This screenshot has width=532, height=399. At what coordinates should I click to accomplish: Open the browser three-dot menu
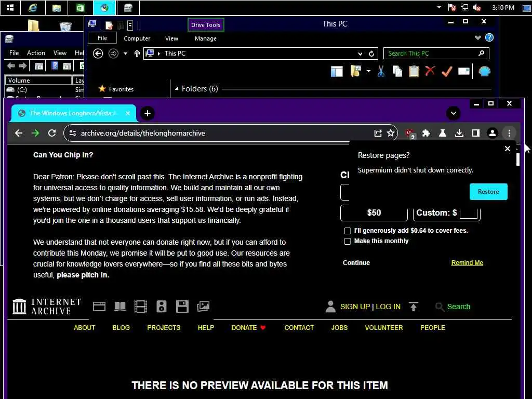pos(509,133)
